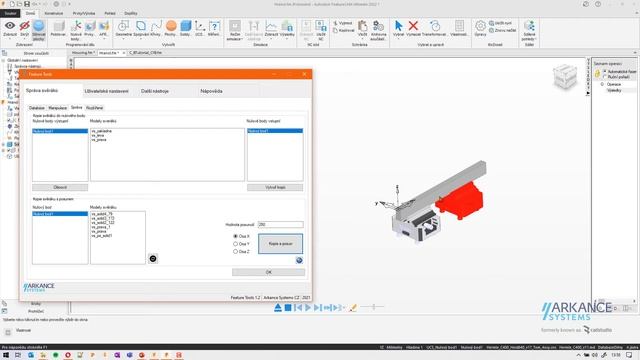This screenshot has height=360, width=640.
Task: Click the blue solids cube icon
Action: [185, 26]
